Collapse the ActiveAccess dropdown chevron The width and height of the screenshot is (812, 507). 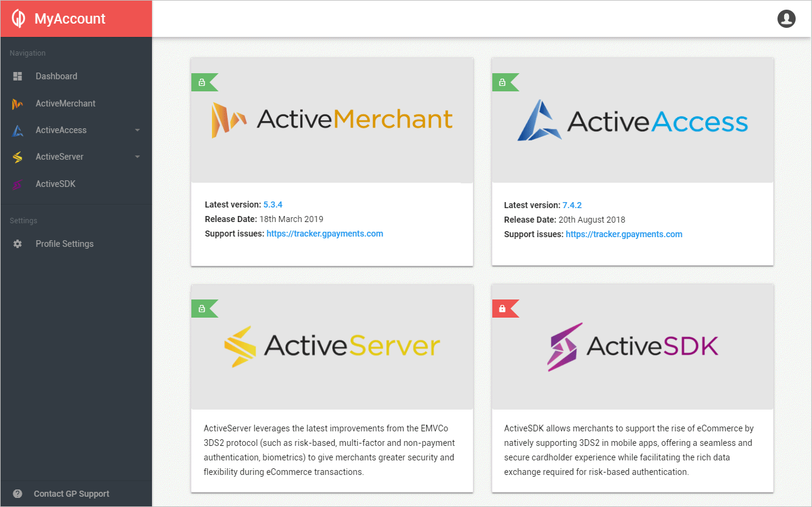click(x=137, y=129)
